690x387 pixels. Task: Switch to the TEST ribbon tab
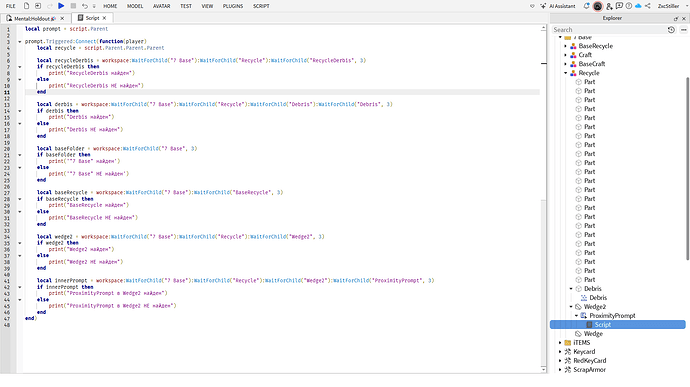(x=186, y=6)
